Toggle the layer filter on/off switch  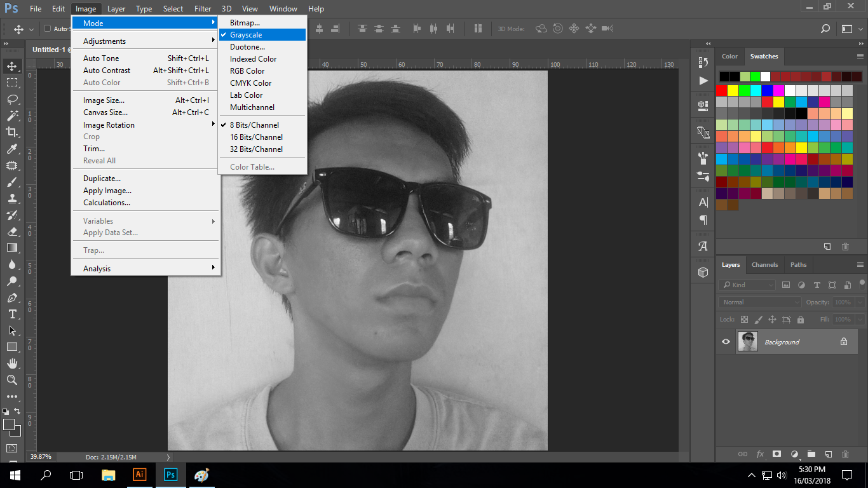[x=862, y=284]
